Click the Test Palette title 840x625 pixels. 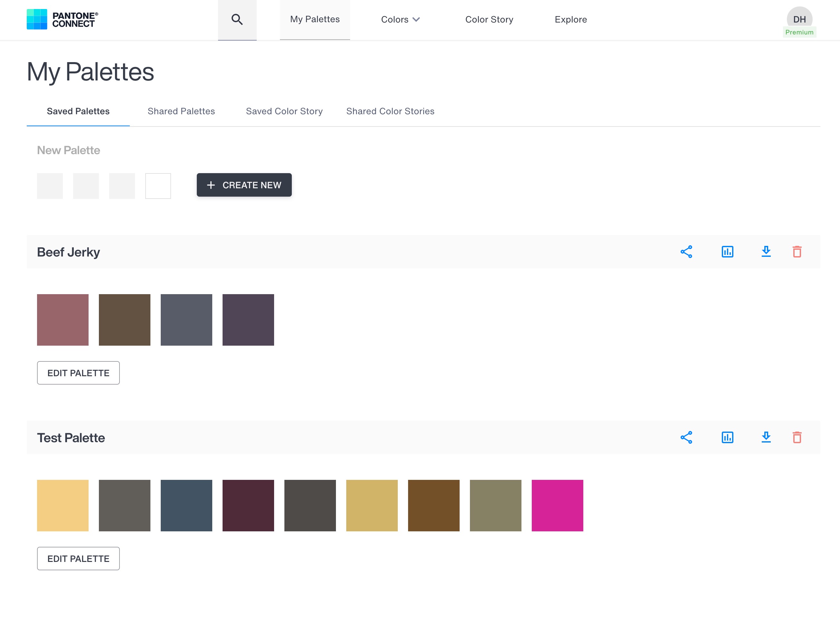pyautogui.click(x=71, y=438)
